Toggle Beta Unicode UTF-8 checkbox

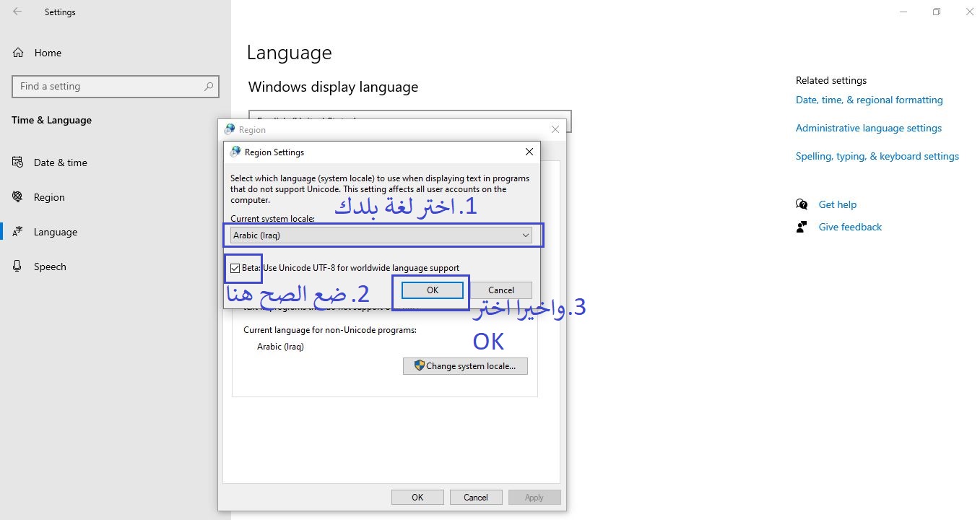(235, 268)
